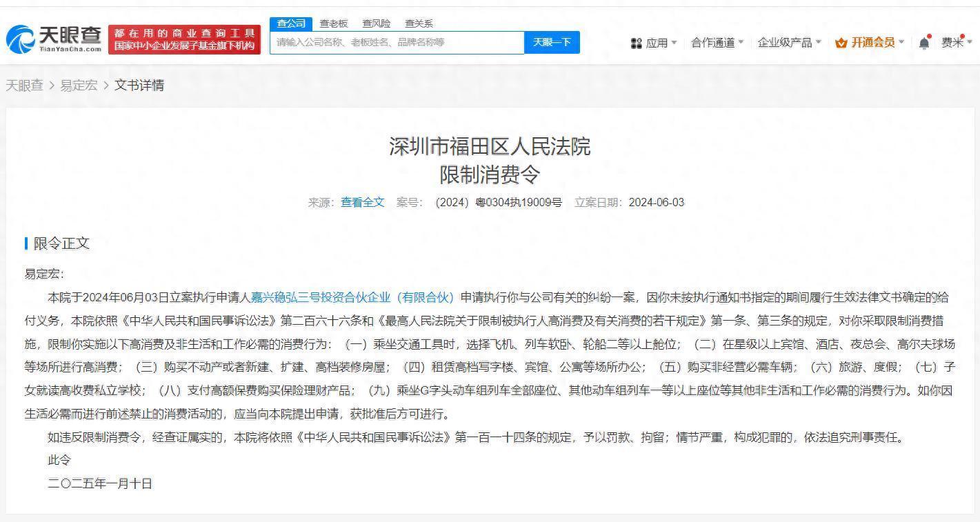Click the 天眼查 logo
This screenshot has height=522, width=980.
54,39
